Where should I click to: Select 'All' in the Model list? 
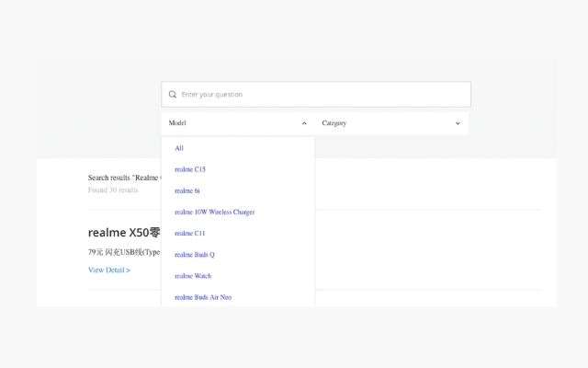click(x=179, y=148)
